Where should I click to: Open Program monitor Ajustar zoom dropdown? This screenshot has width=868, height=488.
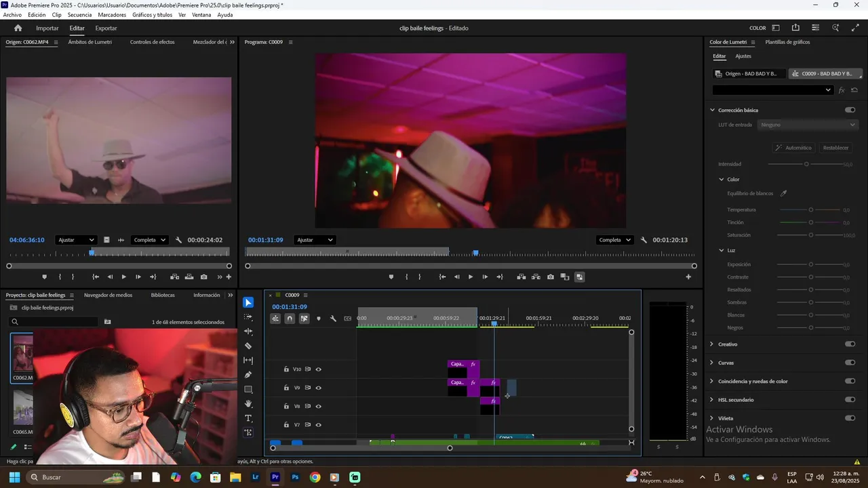point(315,240)
